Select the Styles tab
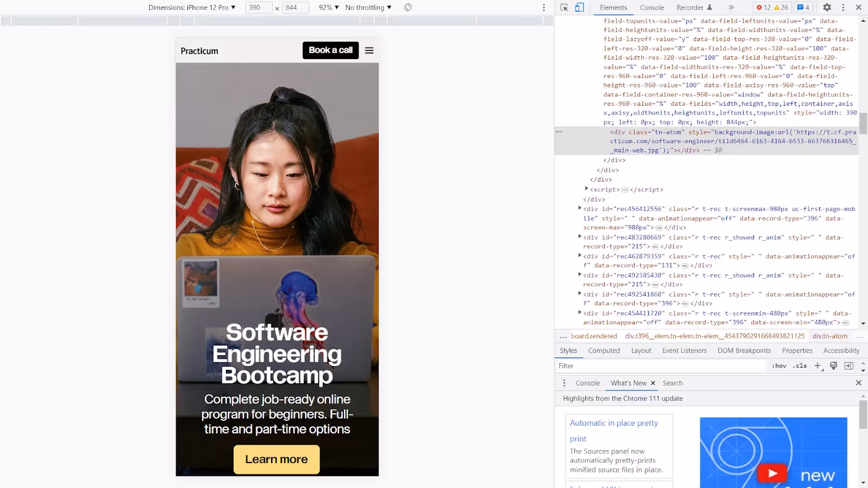The image size is (868, 488). (x=569, y=351)
